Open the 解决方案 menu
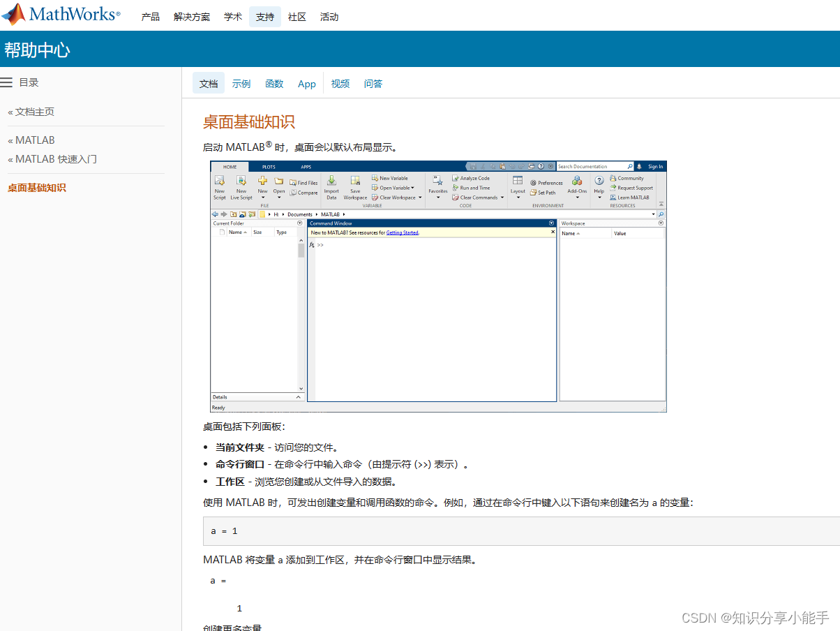The width and height of the screenshot is (840, 631). click(x=192, y=17)
